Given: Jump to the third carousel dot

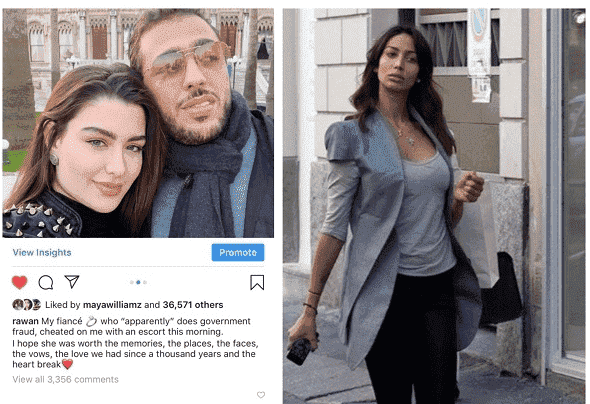Looking at the screenshot, I should point(145,282).
